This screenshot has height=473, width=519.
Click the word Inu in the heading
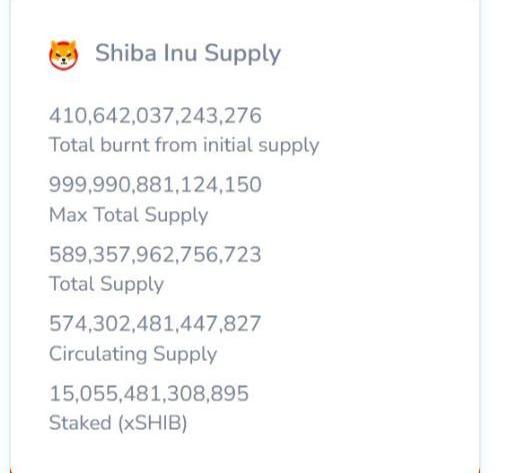180,53
